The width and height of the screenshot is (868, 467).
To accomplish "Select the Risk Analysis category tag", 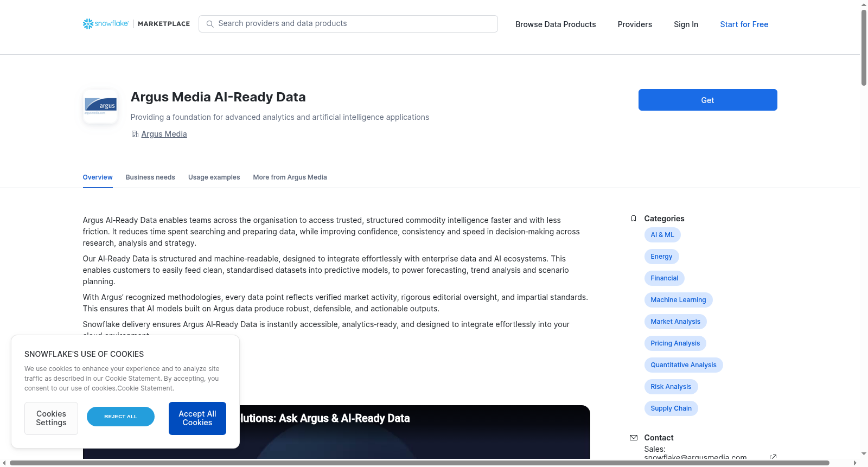I will [671, 387].
